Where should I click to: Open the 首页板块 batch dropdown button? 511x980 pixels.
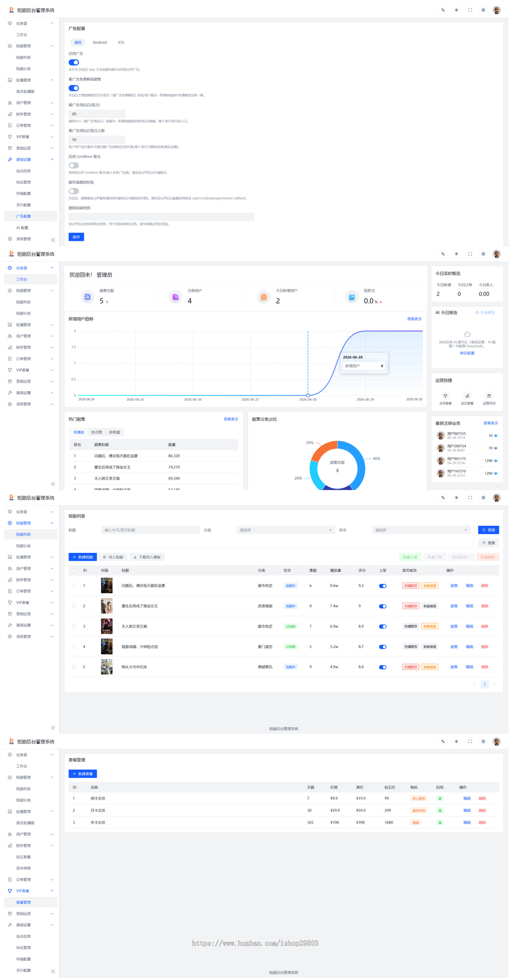coord(461,557)
